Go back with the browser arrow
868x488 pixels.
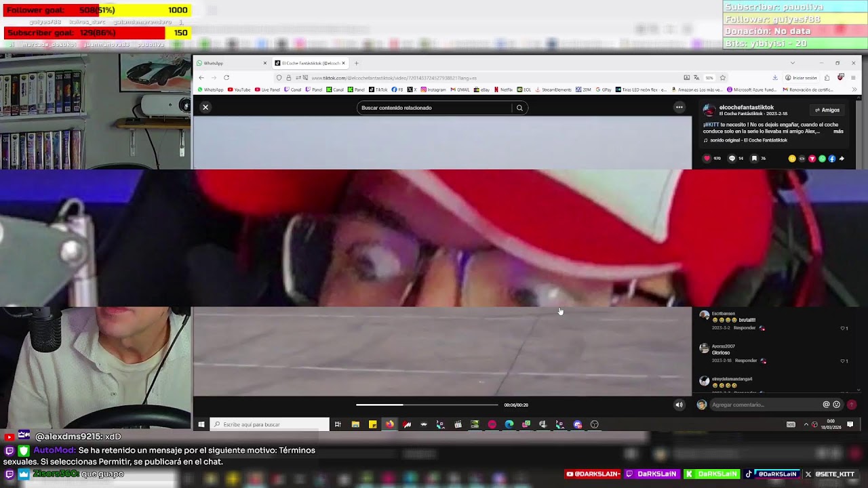tap(201, 78)
